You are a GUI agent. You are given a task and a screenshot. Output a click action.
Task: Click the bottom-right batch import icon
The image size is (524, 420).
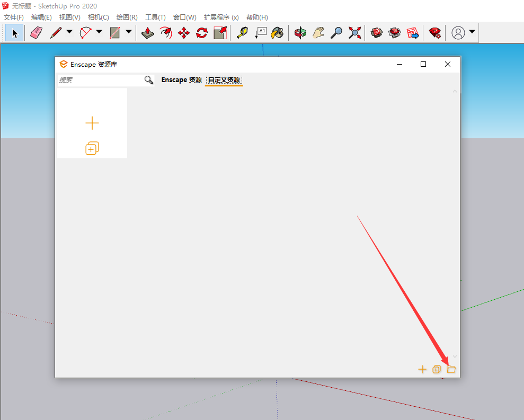[437, 369]
